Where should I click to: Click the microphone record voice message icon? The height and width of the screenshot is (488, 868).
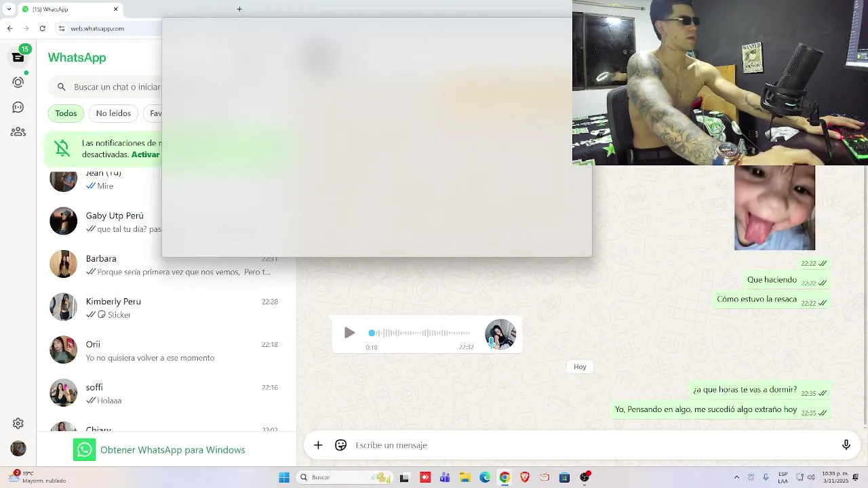click(846, 445)
